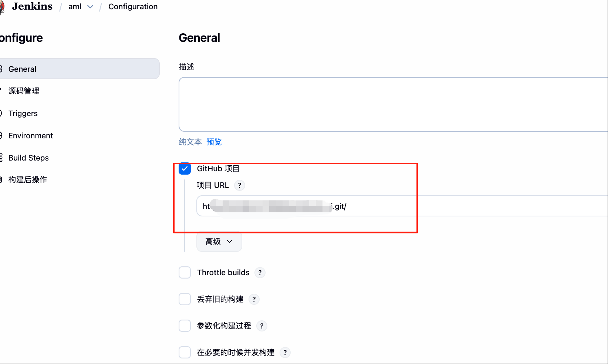
Task: Go to 源码管理 section
Action: pos(24,91)
